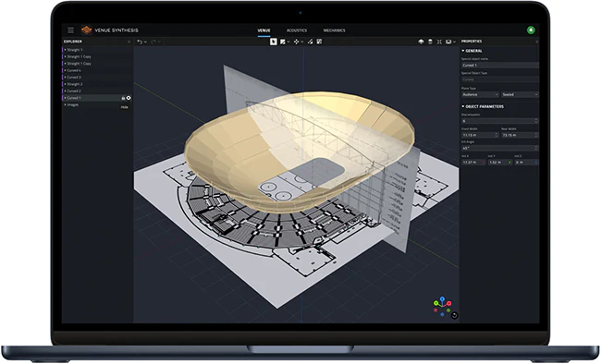
Task: Switch to the Mechanics tab
Action: point(334,30)
